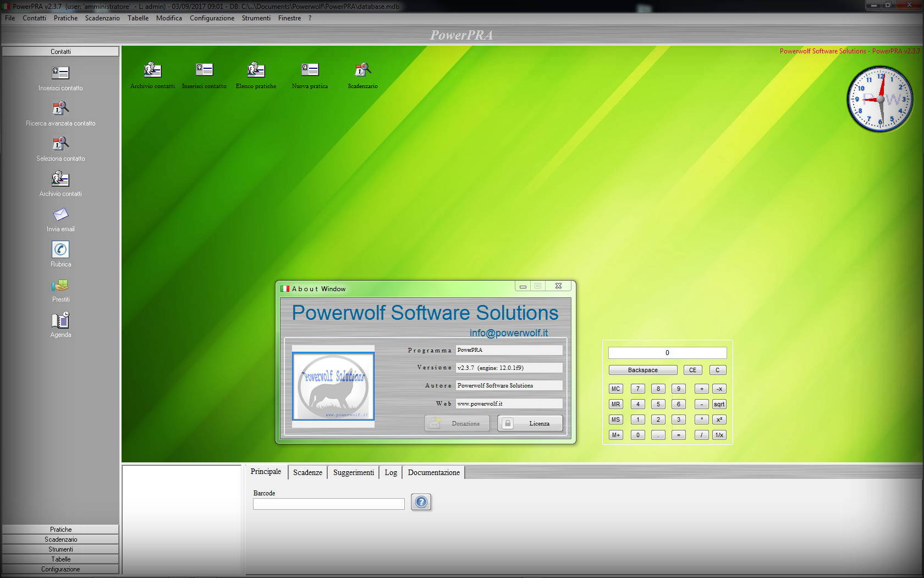Open the Agenda icon in sidebar

[x=61, y=320]
